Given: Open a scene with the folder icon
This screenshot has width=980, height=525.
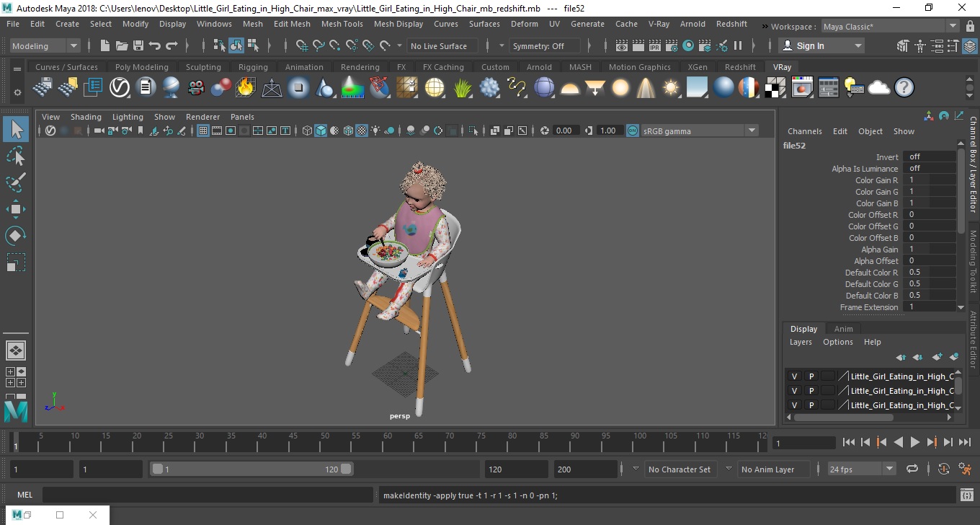Looking at the screenshot, I should click(x=122, y=45).
